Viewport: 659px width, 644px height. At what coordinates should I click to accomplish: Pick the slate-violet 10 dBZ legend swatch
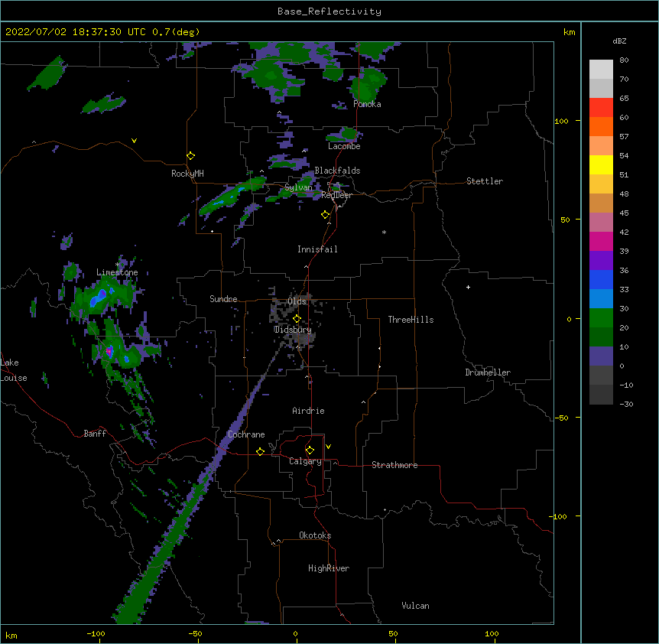[x=601, y=356]
